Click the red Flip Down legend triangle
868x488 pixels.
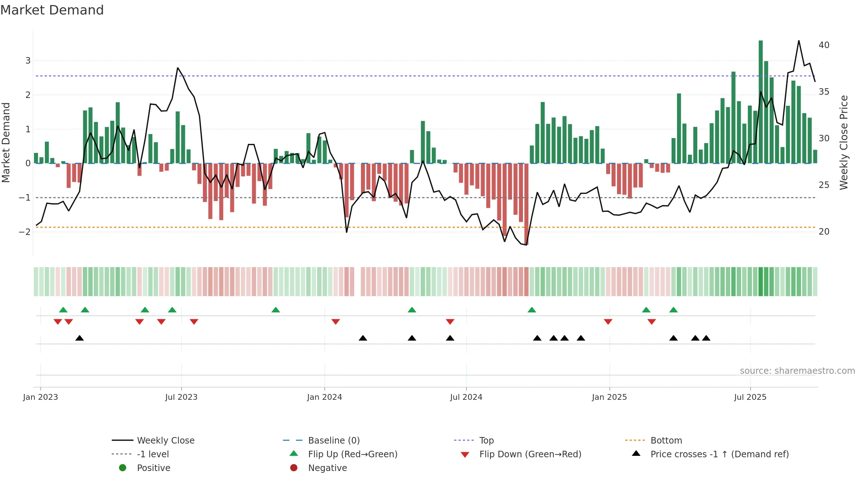pos(465,455)
